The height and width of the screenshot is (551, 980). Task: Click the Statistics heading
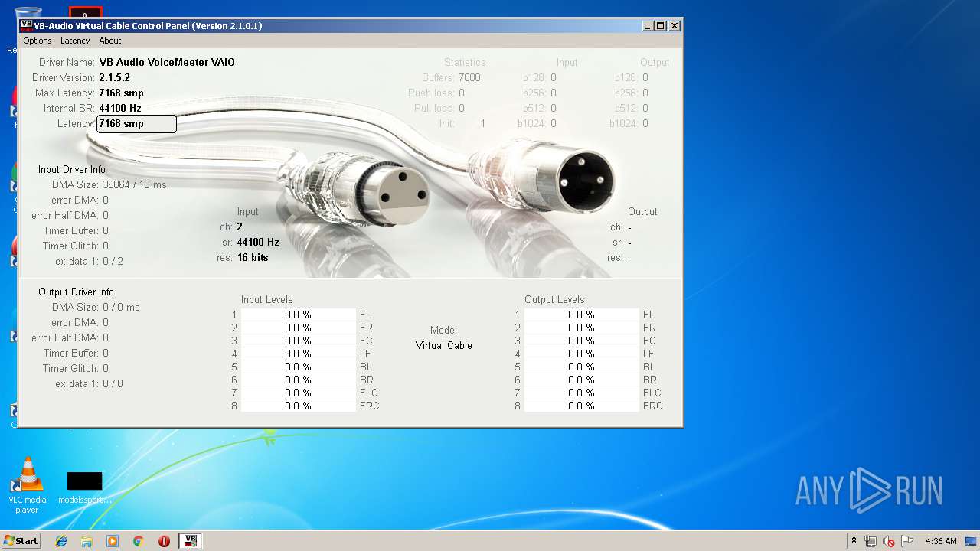coord(465,62)
